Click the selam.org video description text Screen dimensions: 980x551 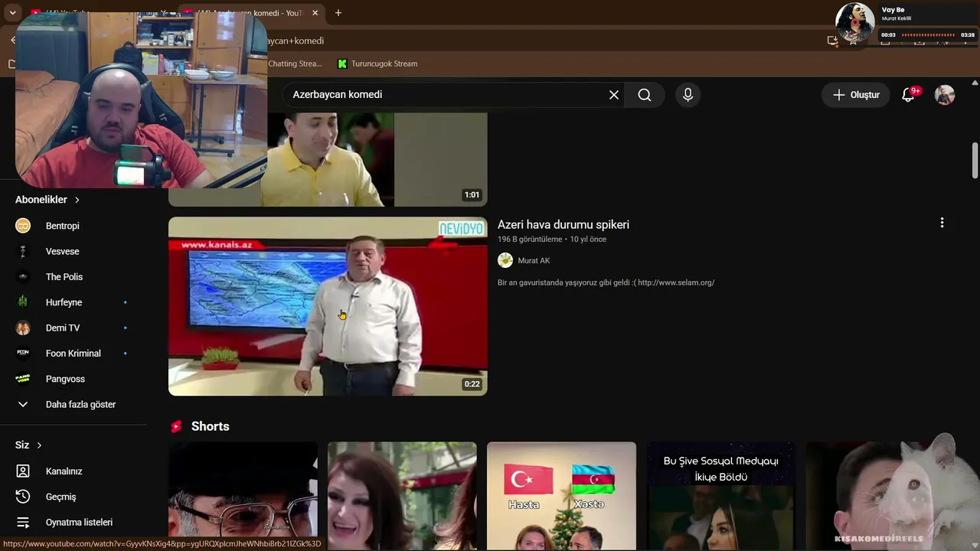pos(606,282)
